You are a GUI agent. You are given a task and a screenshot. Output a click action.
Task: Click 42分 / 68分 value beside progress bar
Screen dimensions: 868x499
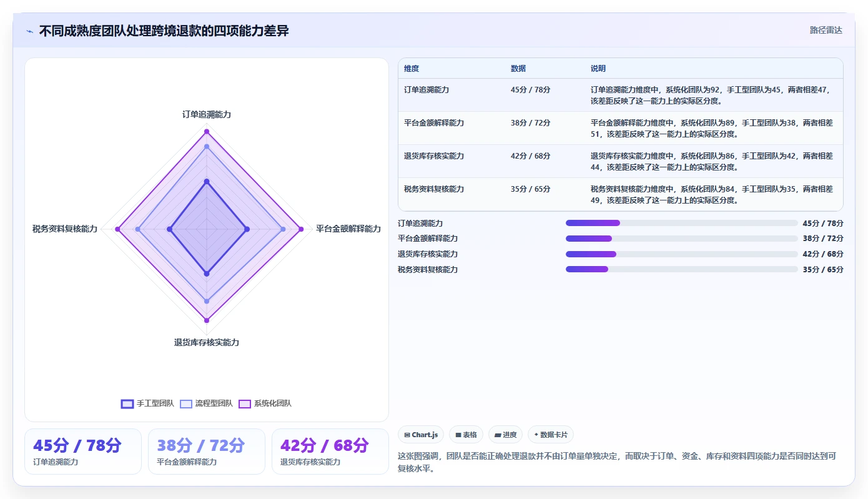pos(823,254)
